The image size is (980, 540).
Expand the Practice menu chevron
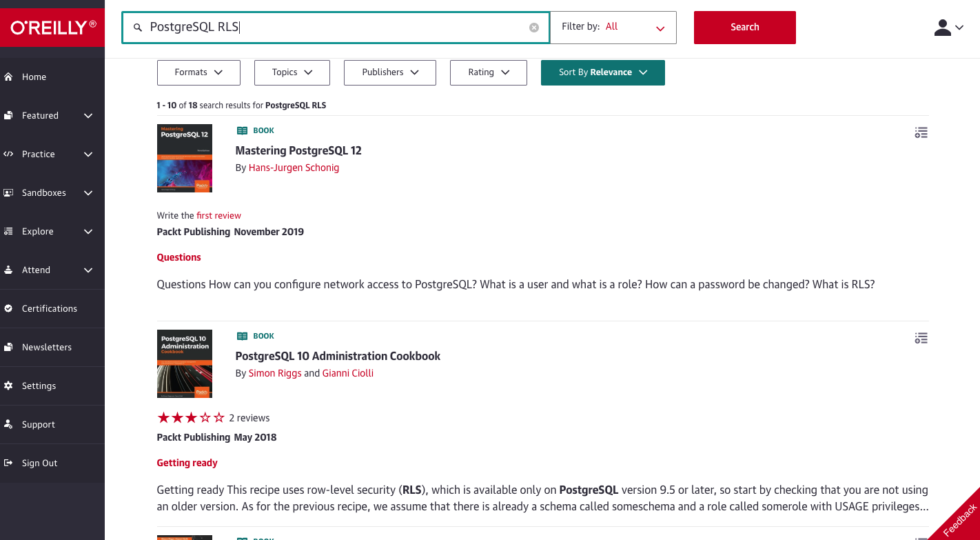(88, 154)
